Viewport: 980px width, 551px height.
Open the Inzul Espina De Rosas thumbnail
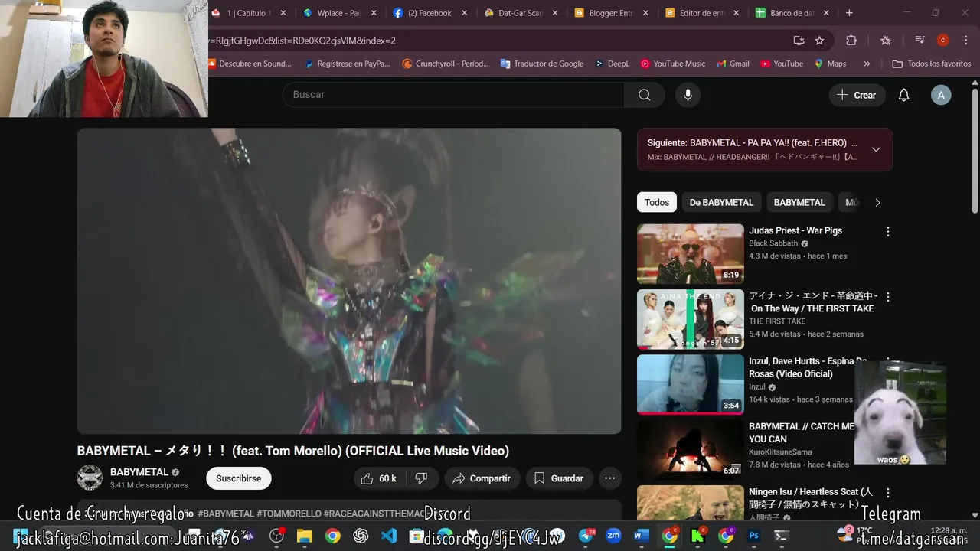coord(691,384)
